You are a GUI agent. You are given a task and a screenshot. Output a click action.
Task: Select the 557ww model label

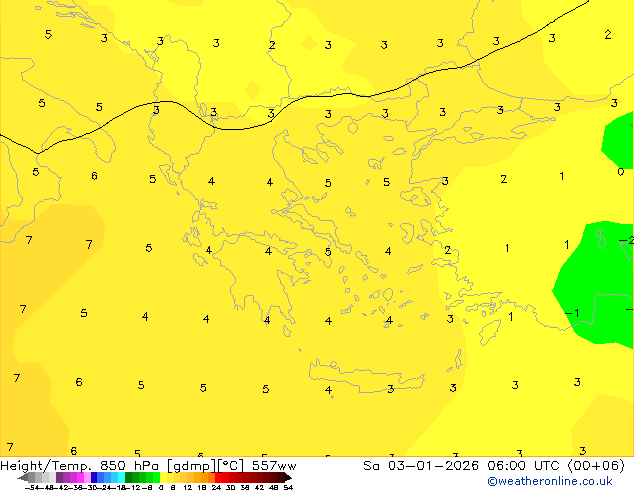coord(274,466)
